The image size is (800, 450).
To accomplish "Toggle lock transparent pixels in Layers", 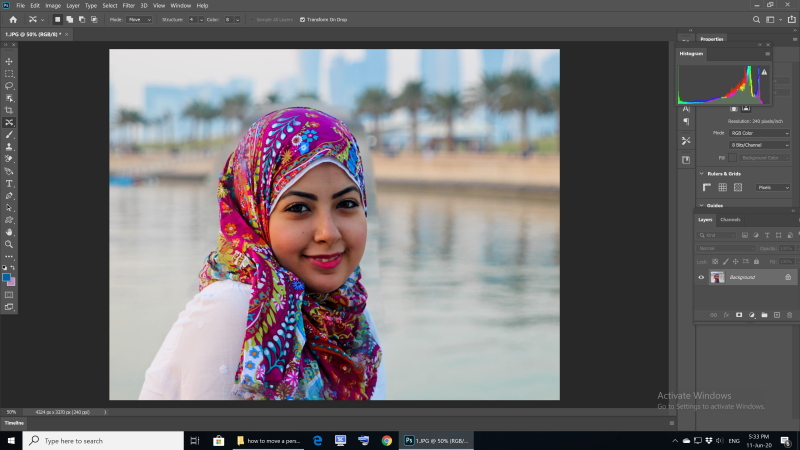I will (715, 262).
